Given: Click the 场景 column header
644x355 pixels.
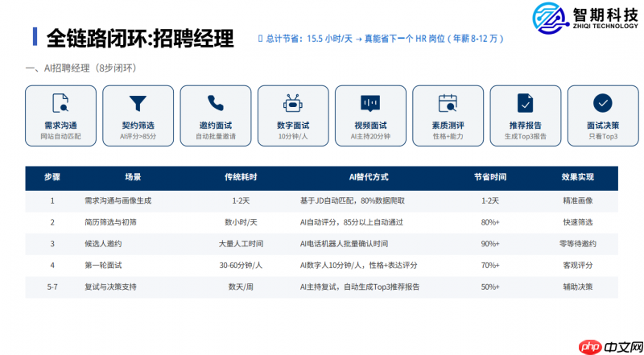Looking at the screenshot, I should tap(133, 177).
